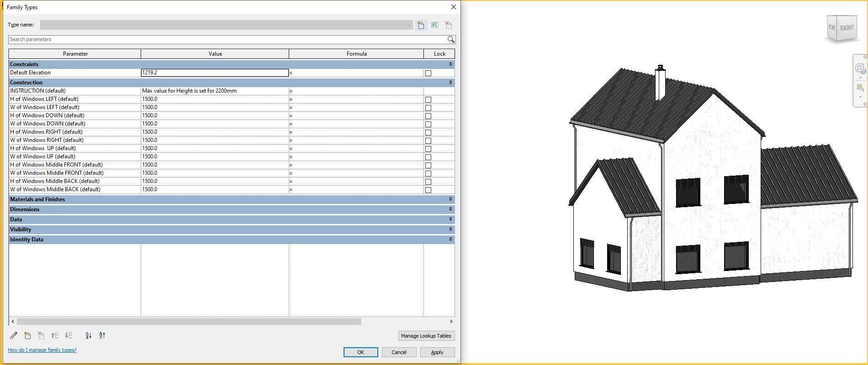This screenshot has height=365, width=868.
Task: Expand the Visibility group
Action: coord(450,229)
